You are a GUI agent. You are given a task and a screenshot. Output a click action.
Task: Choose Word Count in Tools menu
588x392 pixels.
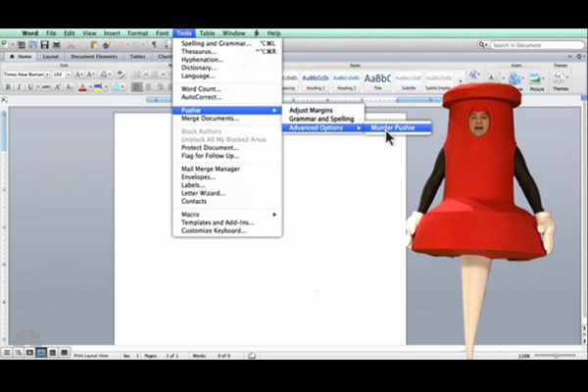(201, 89)
